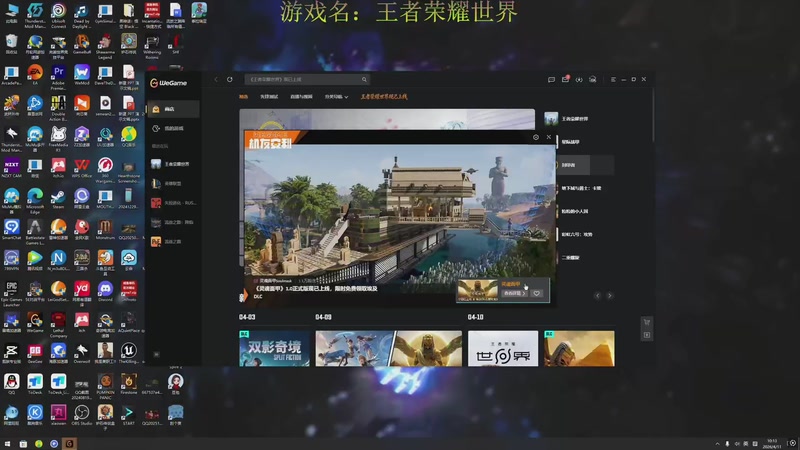Open the NZXT CAM desktop icon
Image resolution: width=800 pixels, height=450 pixels.
11,168
